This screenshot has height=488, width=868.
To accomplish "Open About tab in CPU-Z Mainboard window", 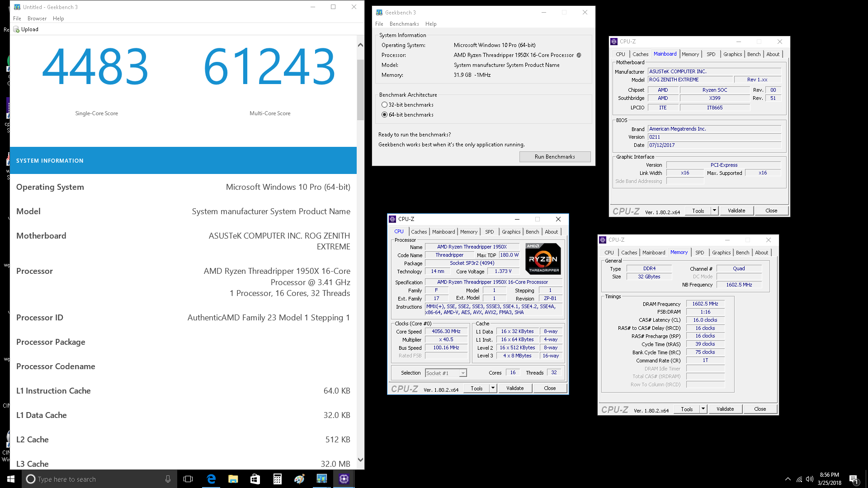I will [x=773, y=54].
